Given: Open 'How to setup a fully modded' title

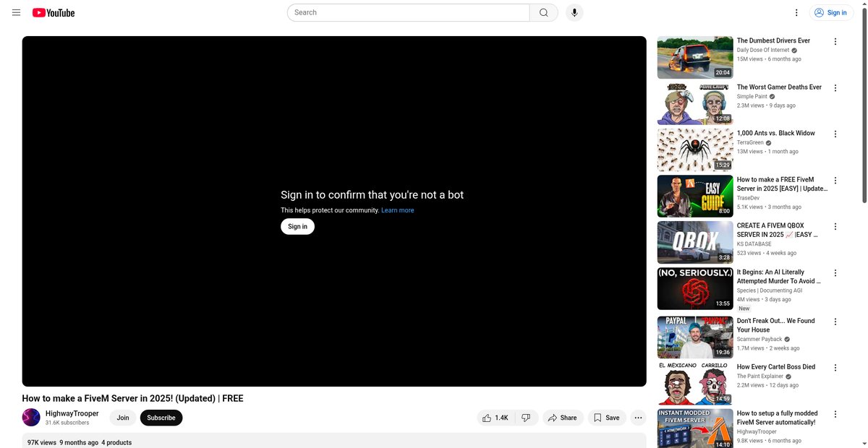Looking at the screenshot, I should [x=776, y=418].
